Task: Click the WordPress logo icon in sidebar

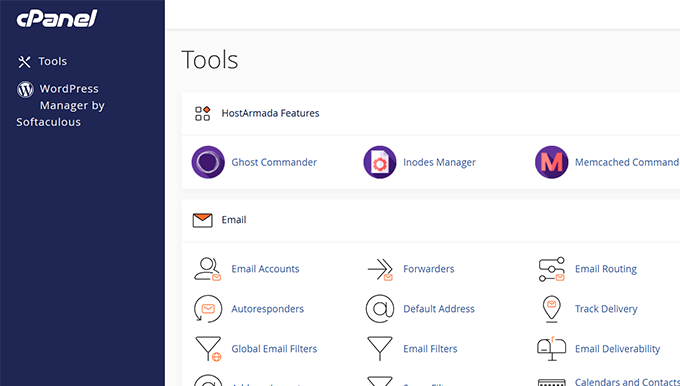Action: coord(25,89)
